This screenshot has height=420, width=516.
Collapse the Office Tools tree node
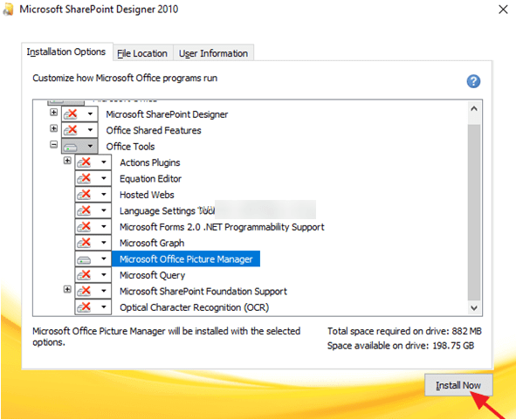[53, 144]
